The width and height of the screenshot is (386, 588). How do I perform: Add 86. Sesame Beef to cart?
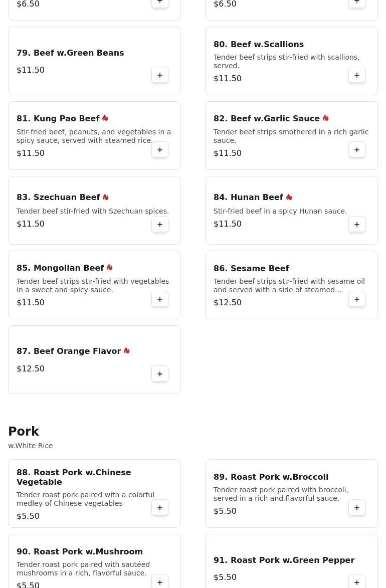[357, 299]
